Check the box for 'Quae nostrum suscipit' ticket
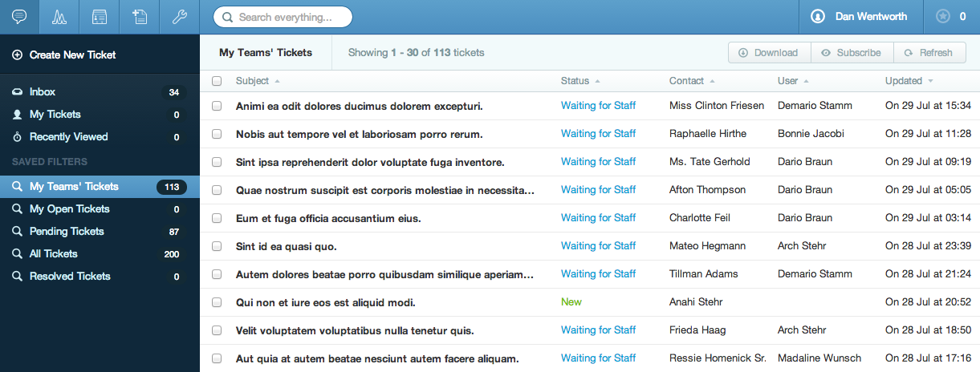Screen dimensions: 980x372 (x=217, y=190)
